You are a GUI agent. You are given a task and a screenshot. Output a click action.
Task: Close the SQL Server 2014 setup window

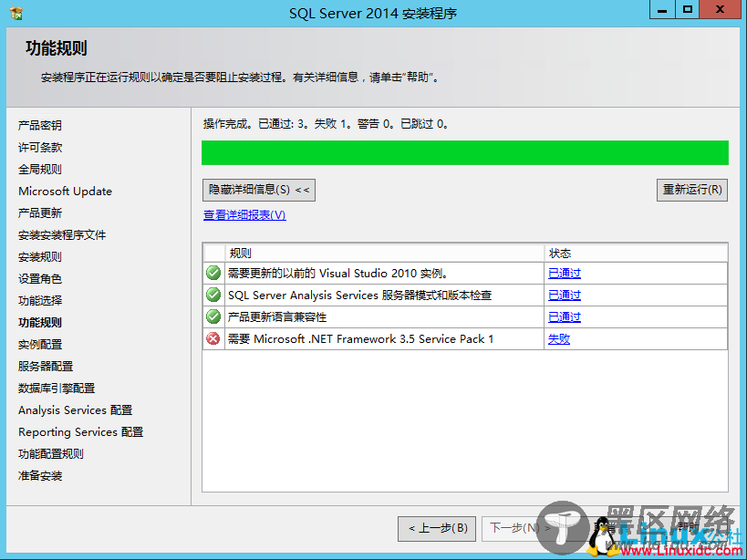tap(720, 9)
